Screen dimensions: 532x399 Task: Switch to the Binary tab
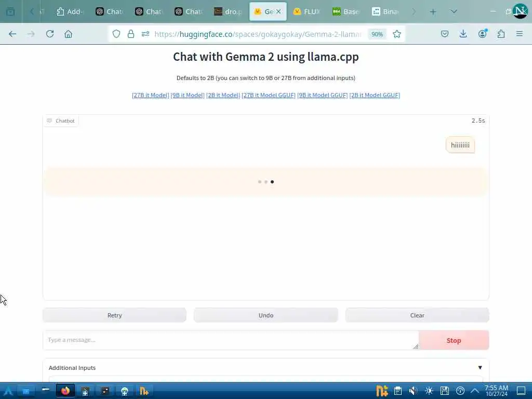[x=385, y=11]
